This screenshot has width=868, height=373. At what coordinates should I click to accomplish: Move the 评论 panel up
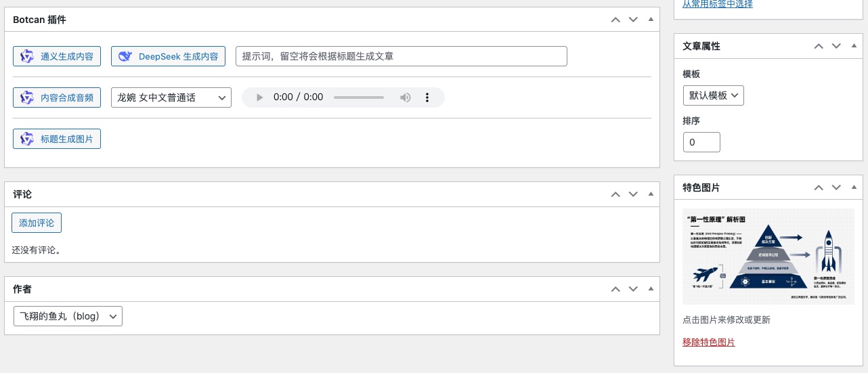tap(615, 194)
